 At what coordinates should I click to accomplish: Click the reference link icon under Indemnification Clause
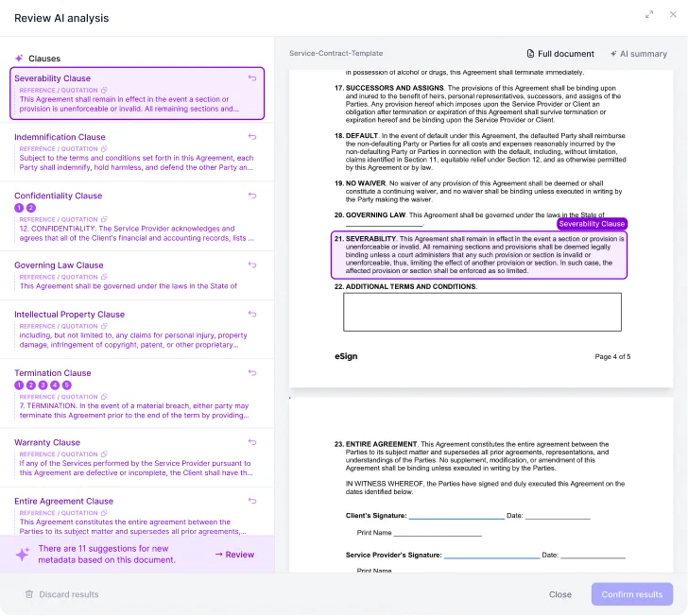(104, 149)
